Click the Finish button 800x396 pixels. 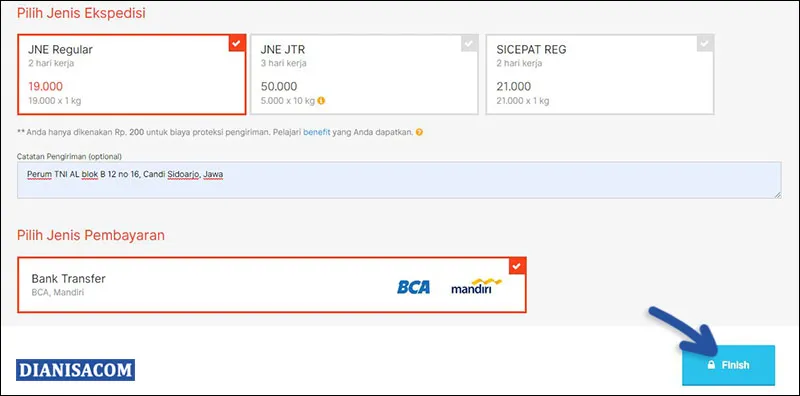(729, 365)
